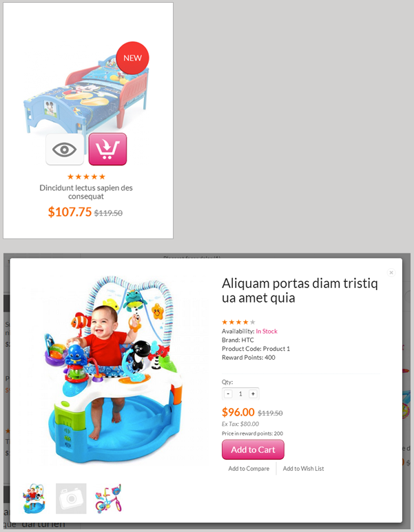The image size is (414, 532).
Task: Click the eye quick view icon
Action: click(65, 150)
